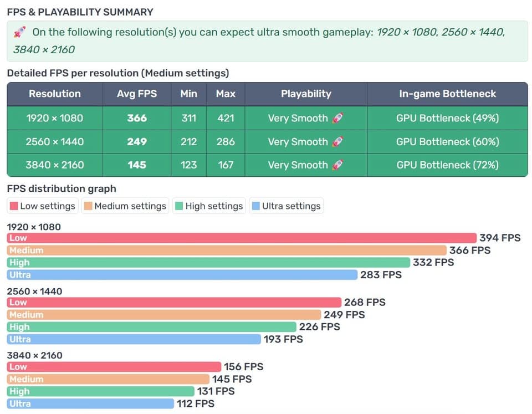Viewport: 532px width, 414px height.
Task: Click the 131 FPS High bar at 3840 × 2160
Action: 101,391
